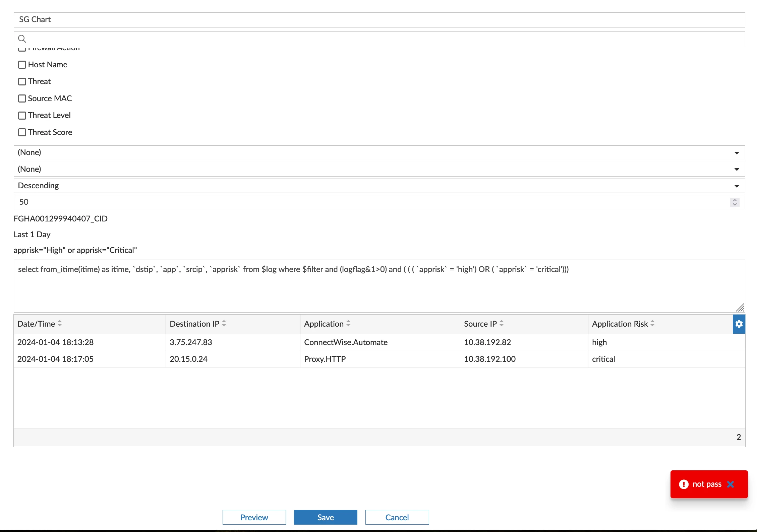Sort by the Date/Time column arrows
Image resolution: width=757 pixels, height=532 pixels.
coord(60,324)
